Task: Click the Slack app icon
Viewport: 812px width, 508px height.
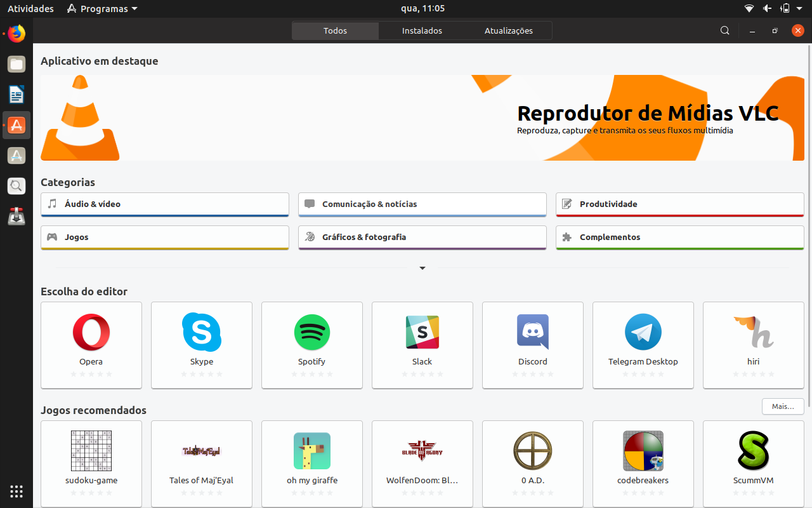Action: (422, 332)
